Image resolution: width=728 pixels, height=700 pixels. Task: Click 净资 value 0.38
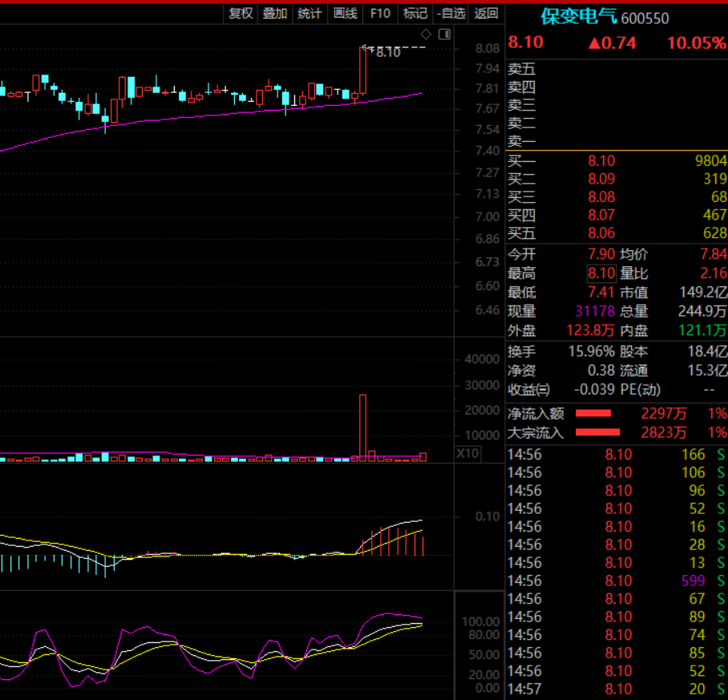[x=601, y=370]
